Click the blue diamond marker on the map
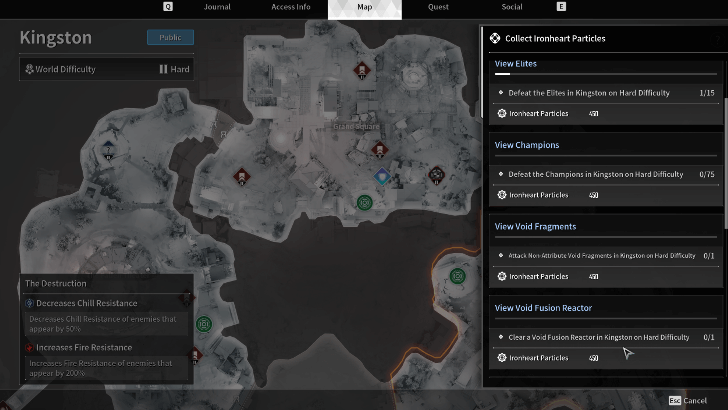 click(x=382, y=177)
